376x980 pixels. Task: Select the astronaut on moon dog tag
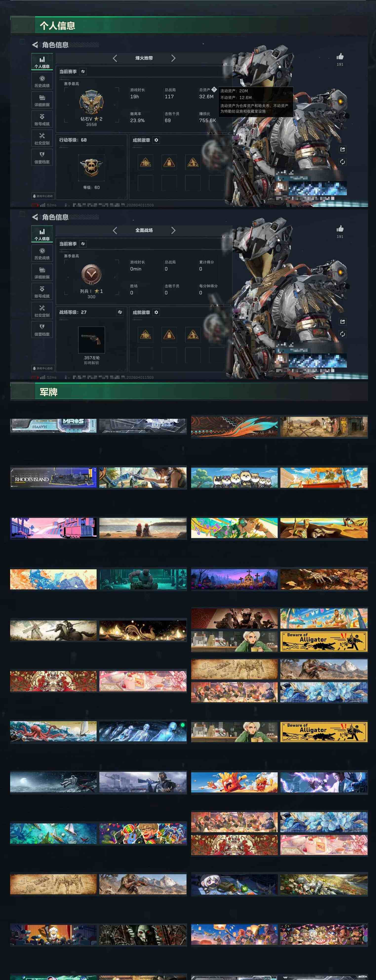click(x=54, y=782)
